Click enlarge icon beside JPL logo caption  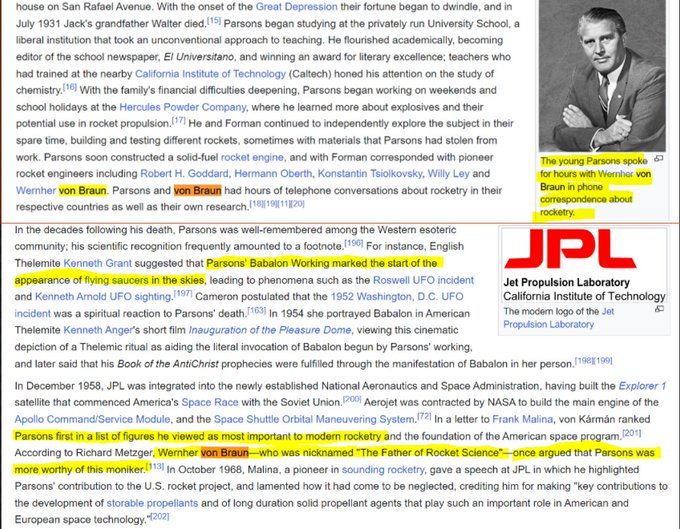pyautogui.click(x=660, y=311)
